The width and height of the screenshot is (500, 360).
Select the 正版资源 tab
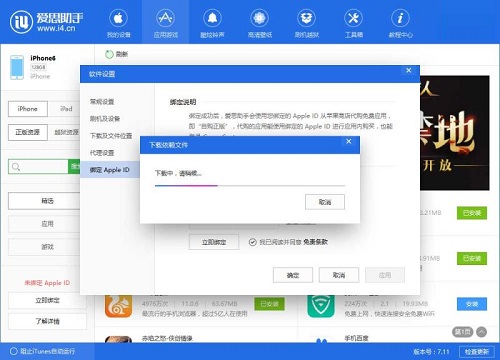coord(28,132)
